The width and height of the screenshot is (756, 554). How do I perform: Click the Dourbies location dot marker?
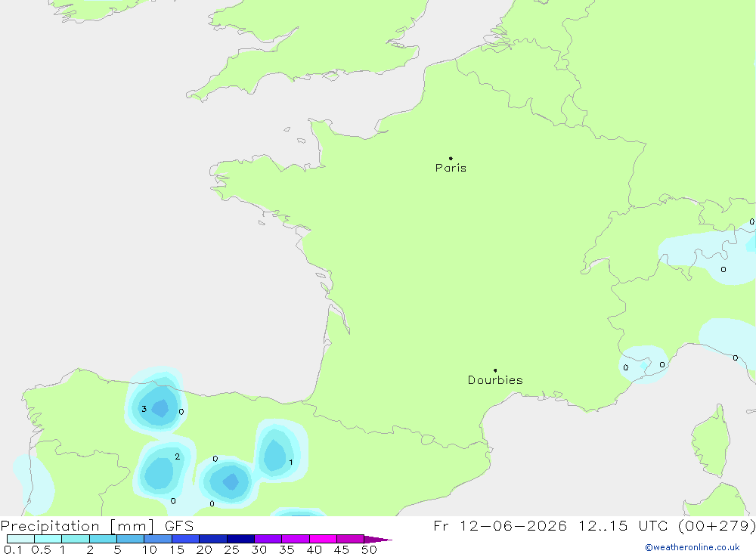tap(495, 370)
